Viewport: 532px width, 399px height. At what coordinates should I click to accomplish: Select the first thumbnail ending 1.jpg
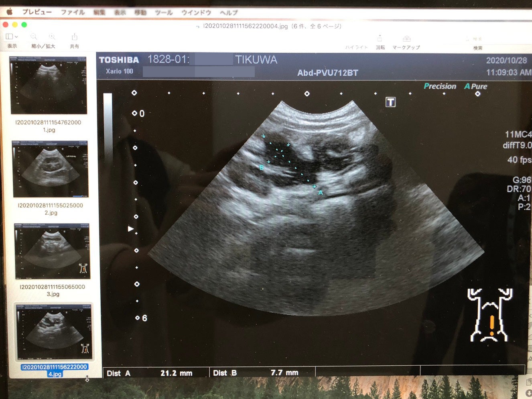point(49,85)
